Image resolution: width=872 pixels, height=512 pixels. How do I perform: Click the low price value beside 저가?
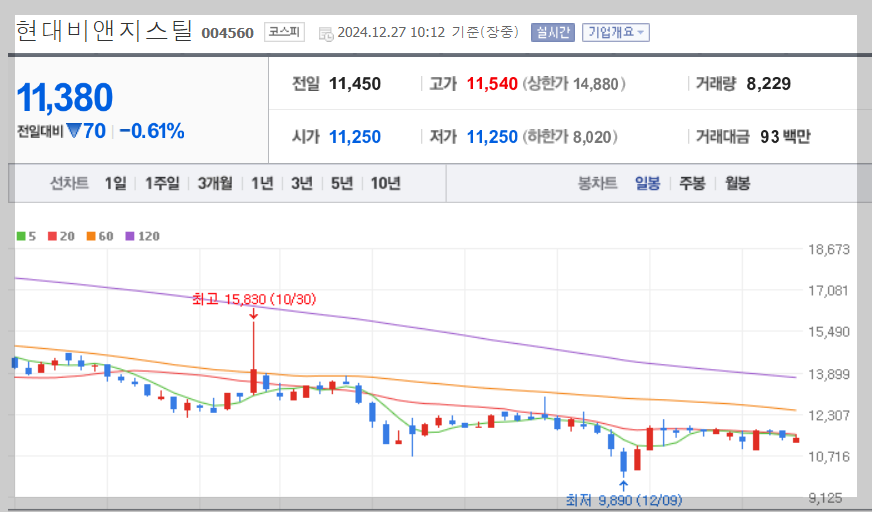click(492, 137)
